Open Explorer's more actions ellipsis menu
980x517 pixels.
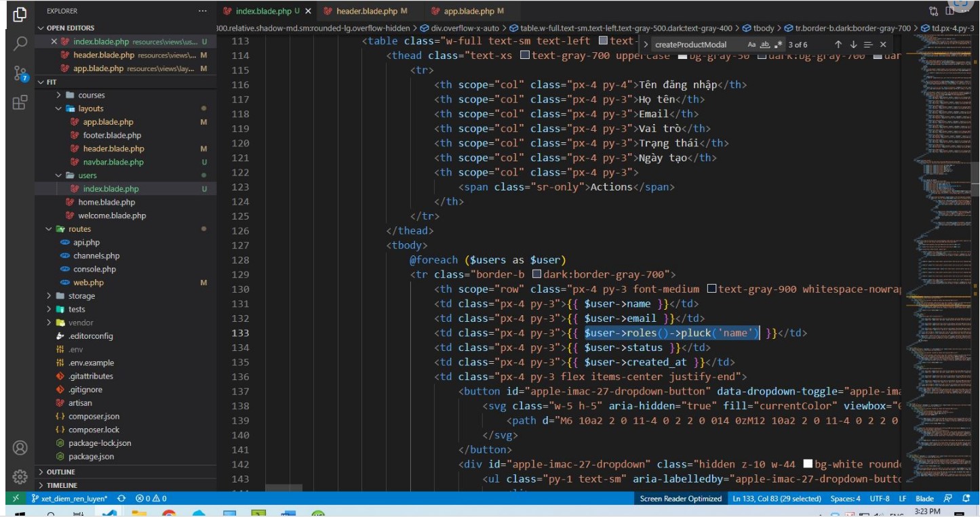click(x=202, y=12)
